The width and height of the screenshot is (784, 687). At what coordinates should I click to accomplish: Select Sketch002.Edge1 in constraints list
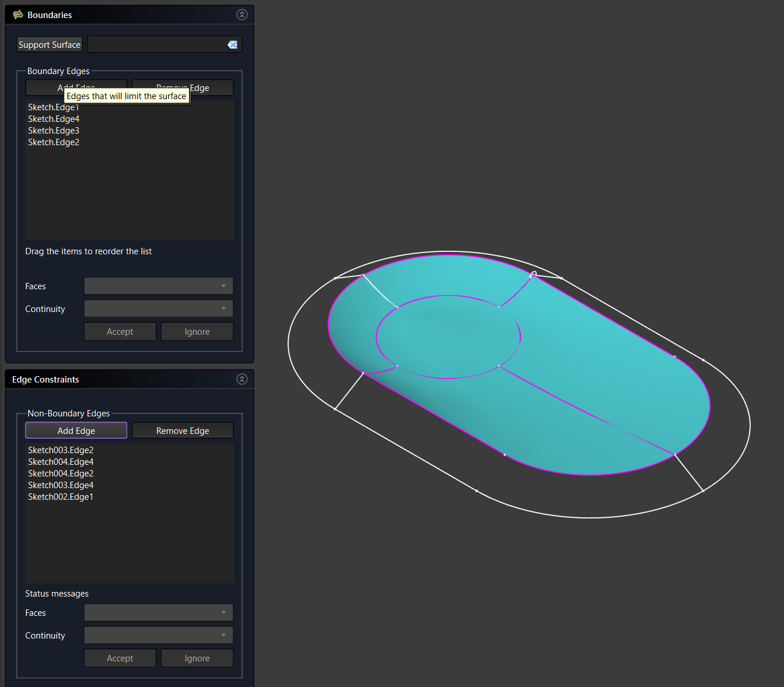coord(61,497)
